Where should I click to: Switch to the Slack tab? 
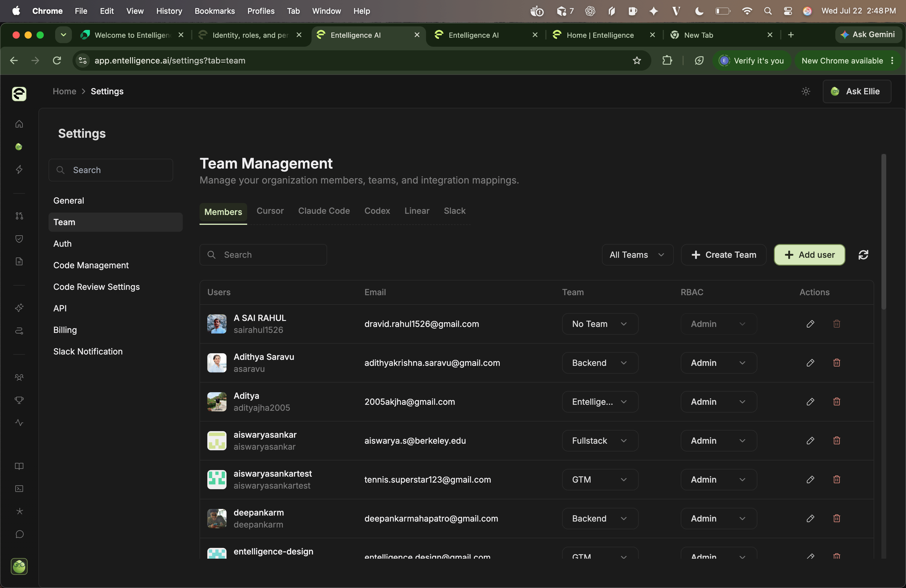click(454, 211)
